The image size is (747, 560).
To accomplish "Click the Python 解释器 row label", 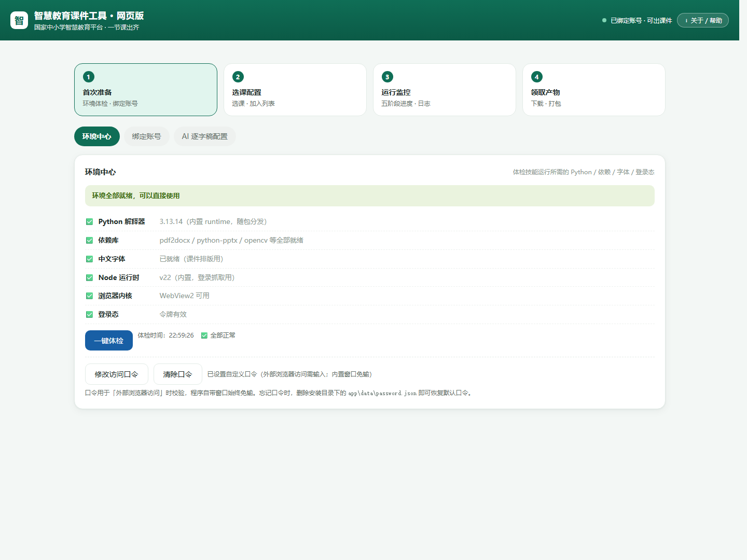I will [x=122, y=221].
